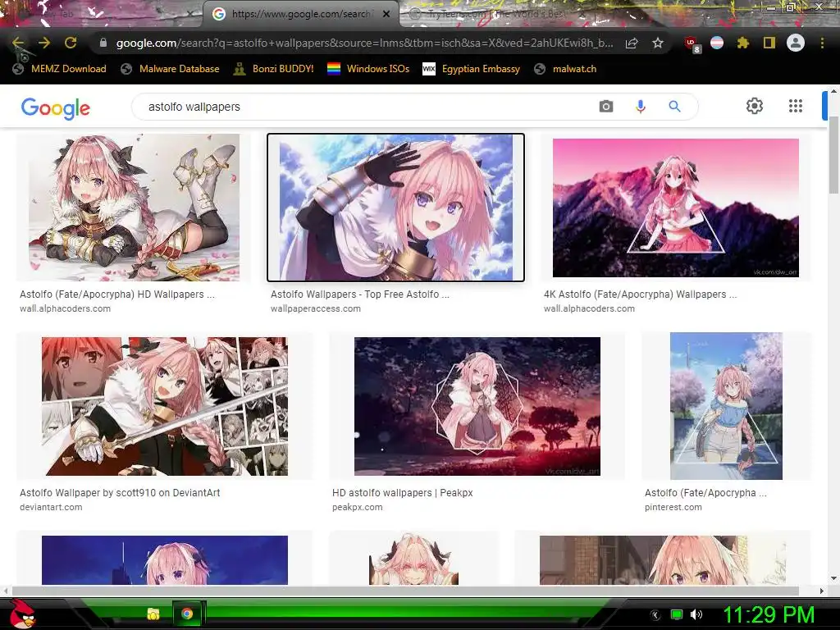Click the pinterest.com source text
The width and height of the screenshot is (840, 630).
click(673, 507)
